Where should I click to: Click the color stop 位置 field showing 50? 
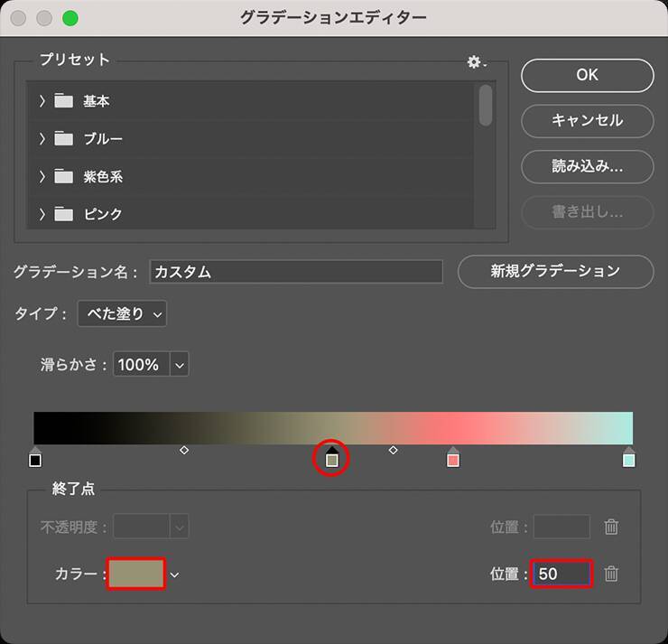561,574
